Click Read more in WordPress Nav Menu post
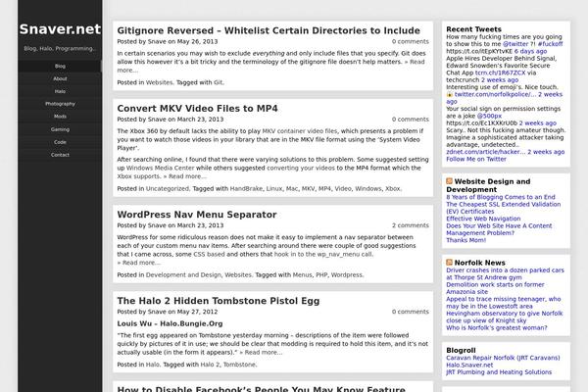The image size is (588, 392). coord(139,263)
